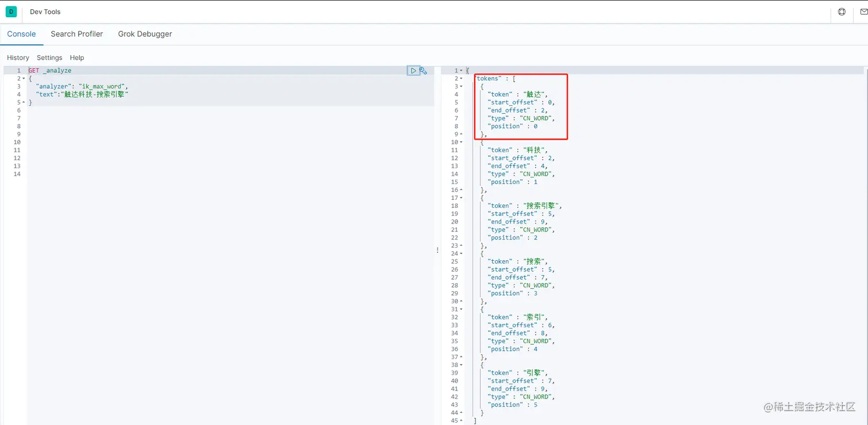Collapse the token object at response line 10

click(x=461, y=142)
